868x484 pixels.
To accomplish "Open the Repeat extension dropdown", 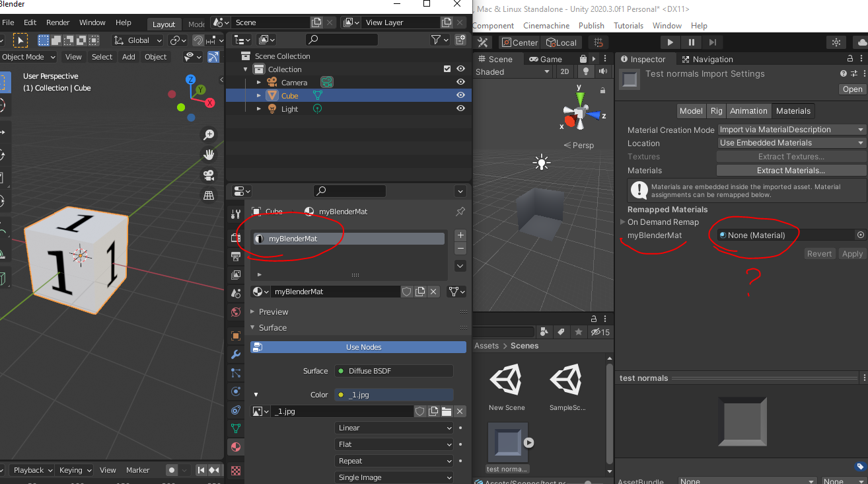I will click(394, 461).
